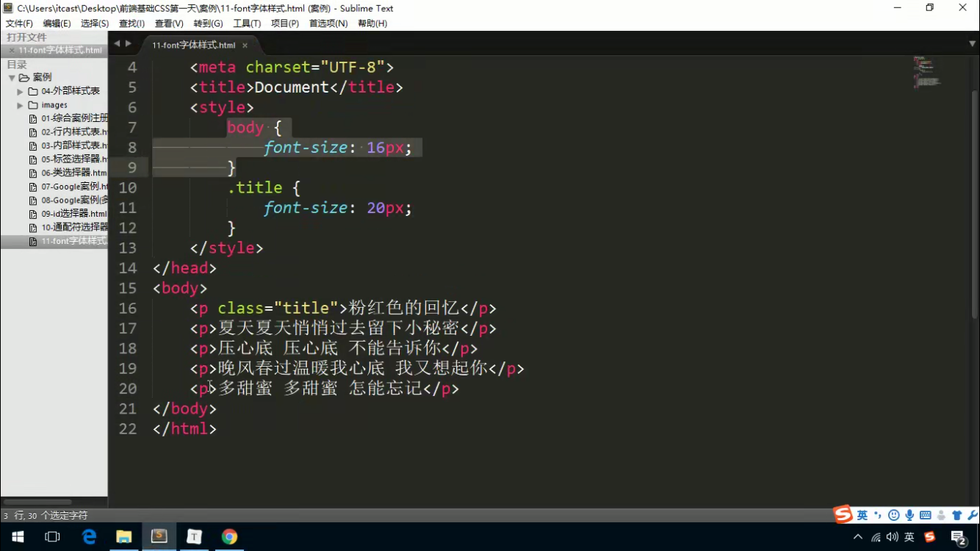
Task: Open Windows Task View
Action: [x=52, y=537]
